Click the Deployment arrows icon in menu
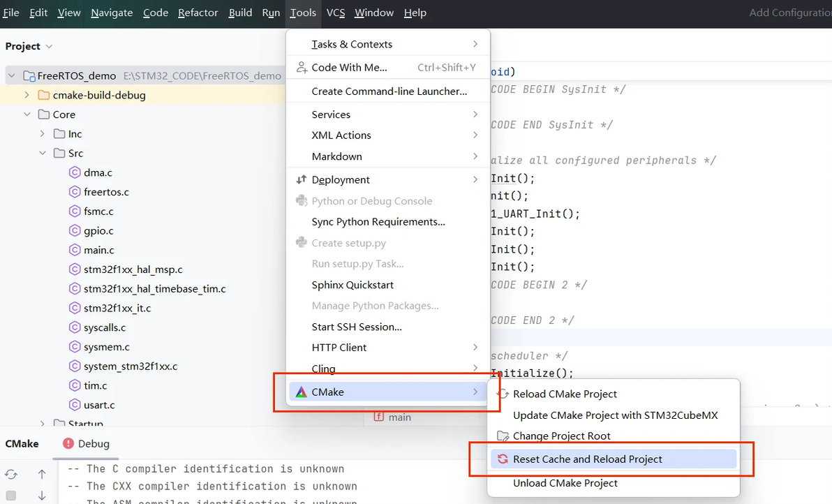Screen dimensions: 832x504 302,179
